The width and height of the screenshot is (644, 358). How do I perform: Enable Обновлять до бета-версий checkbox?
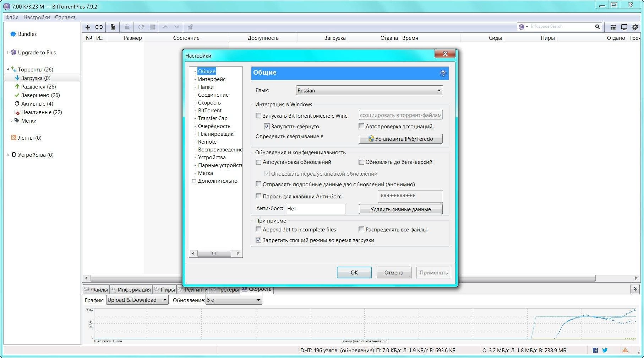tap(361, 162)
